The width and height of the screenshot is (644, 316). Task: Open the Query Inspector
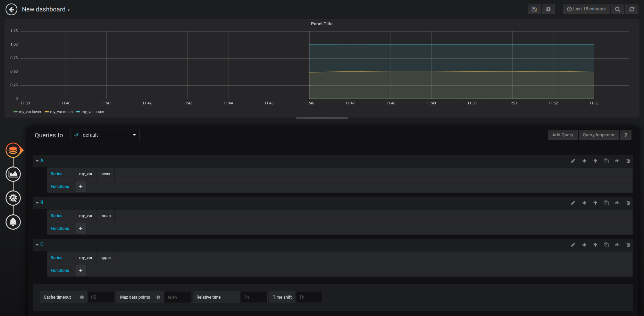pyautogui.click(x=599, y=135)
